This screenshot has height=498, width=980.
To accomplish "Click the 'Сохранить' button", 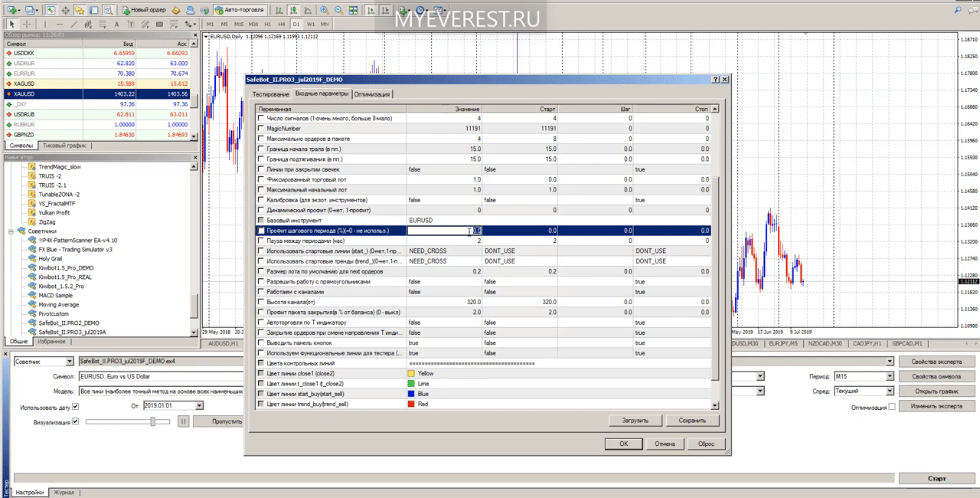I will (692, 420).
